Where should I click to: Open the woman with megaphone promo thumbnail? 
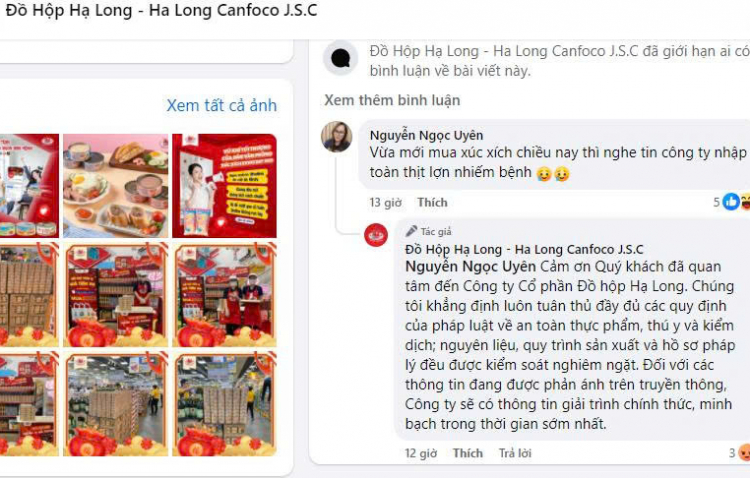point(224,186)
